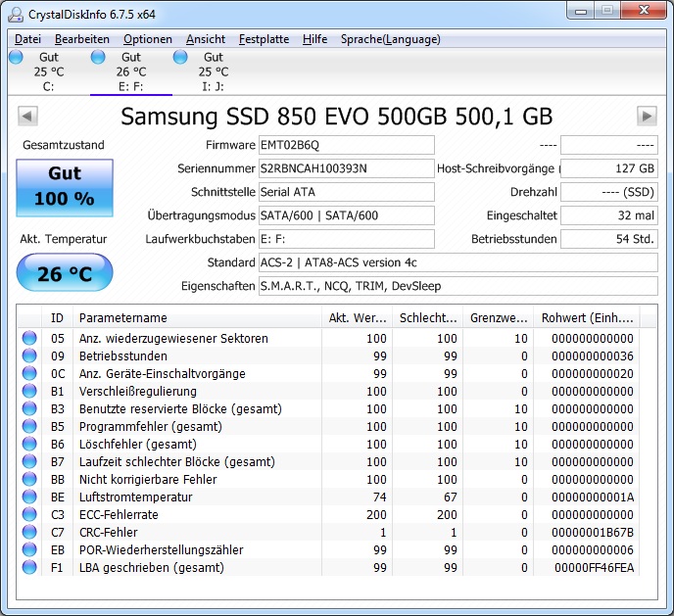Click status orb for CRC-Fehler row
Viewport: 674px width, 616px height.
pyautogui.click(x=29, y=532)
